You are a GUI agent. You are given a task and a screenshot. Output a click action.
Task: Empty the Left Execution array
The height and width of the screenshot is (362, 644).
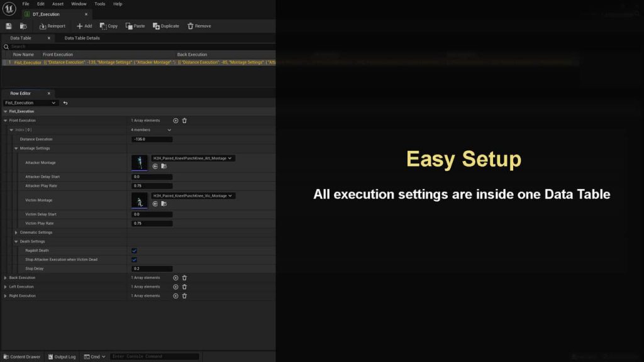pyautogui.click(x=184, y=287)
